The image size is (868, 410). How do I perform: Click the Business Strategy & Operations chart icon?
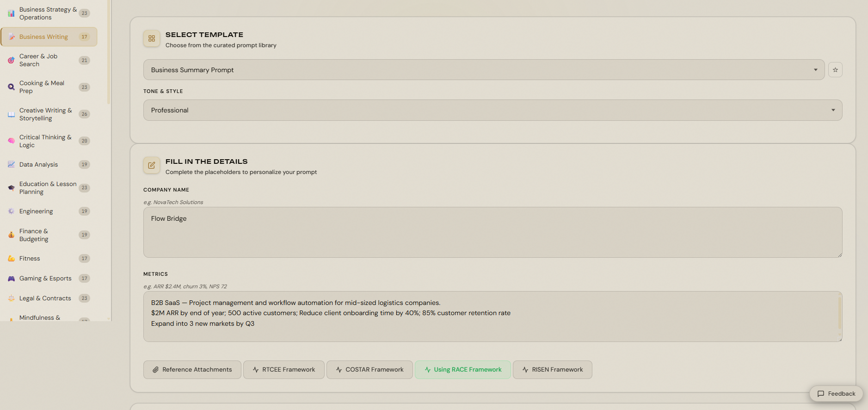click(11, 13)
